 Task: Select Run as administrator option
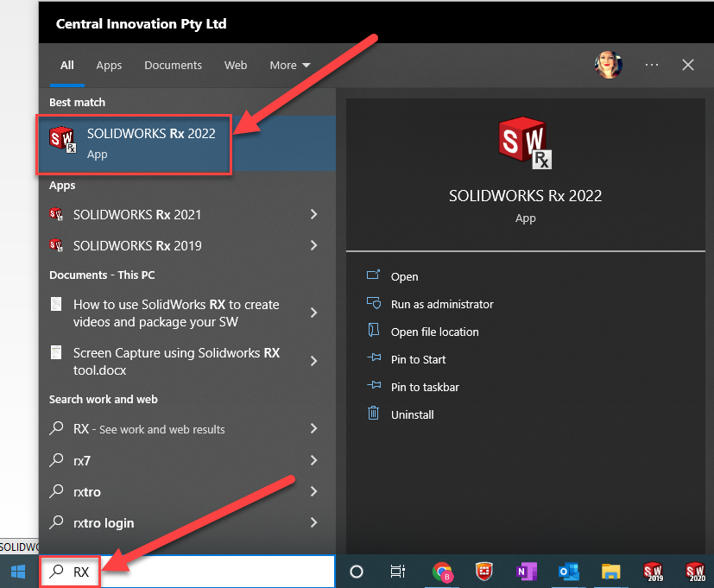[x=442, y=304]
